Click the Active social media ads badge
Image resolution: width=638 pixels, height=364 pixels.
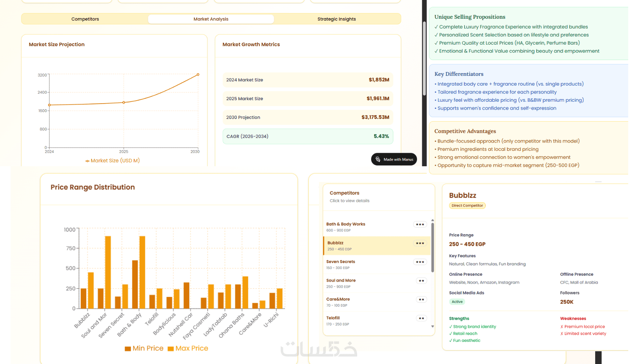(x=457, y=302)
